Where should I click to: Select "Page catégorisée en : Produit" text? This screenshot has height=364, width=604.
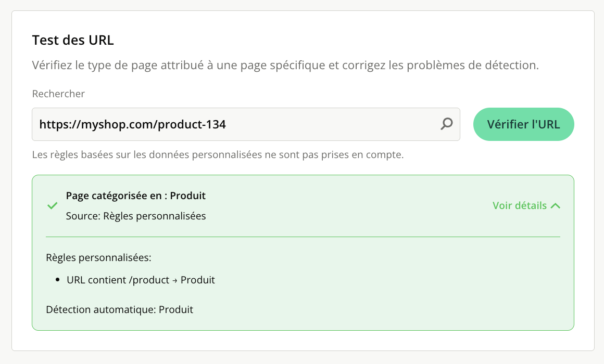[x=135, y=196]
